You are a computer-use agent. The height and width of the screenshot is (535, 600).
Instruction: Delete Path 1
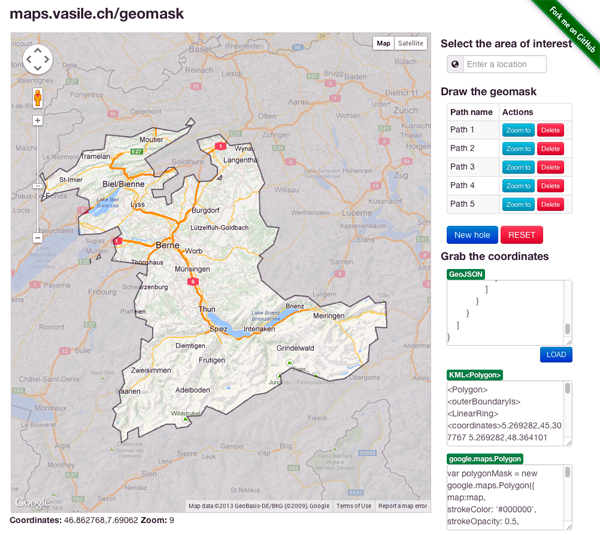(550, 130)
